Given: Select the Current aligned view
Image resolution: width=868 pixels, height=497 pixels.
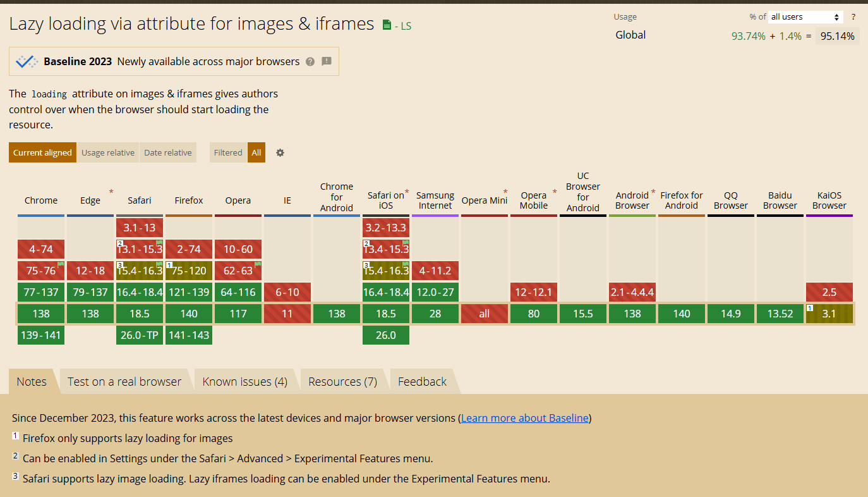Looking at the screenshot, I should coord(42,152).
